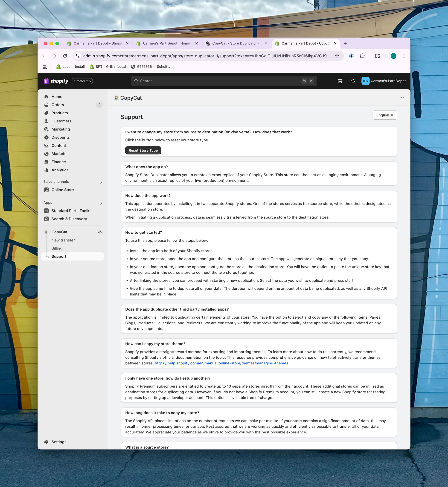Open the browser Extensions puzzle icon
Viewport: 448px width, 487px height.
tap(362, 56)
